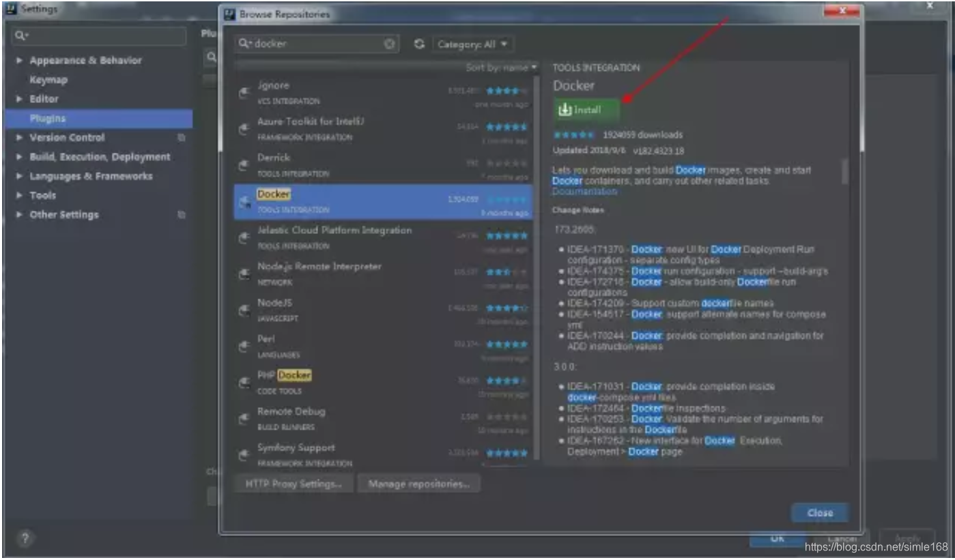This screenshot has width=955, height=560.
Task: Open the Sort by: name dropdown
Action: 502,68
